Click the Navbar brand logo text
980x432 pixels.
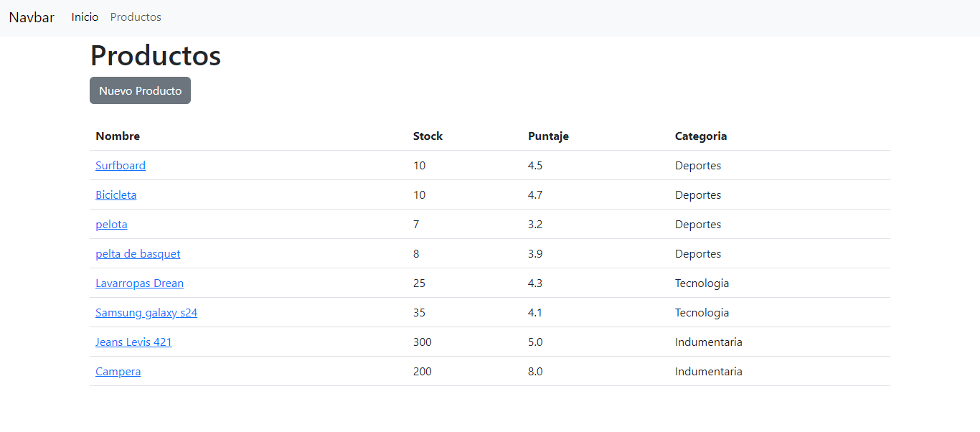pos(32,17)
